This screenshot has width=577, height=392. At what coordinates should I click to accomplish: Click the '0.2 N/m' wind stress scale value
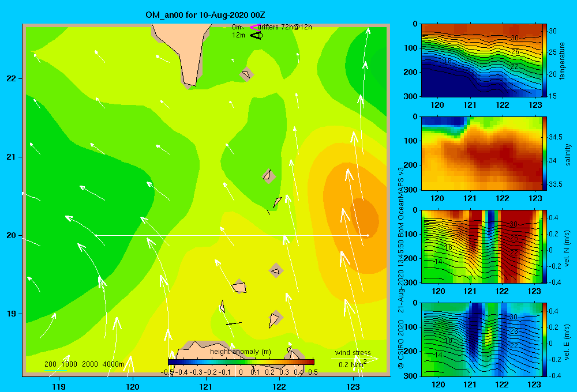[352, 364]
